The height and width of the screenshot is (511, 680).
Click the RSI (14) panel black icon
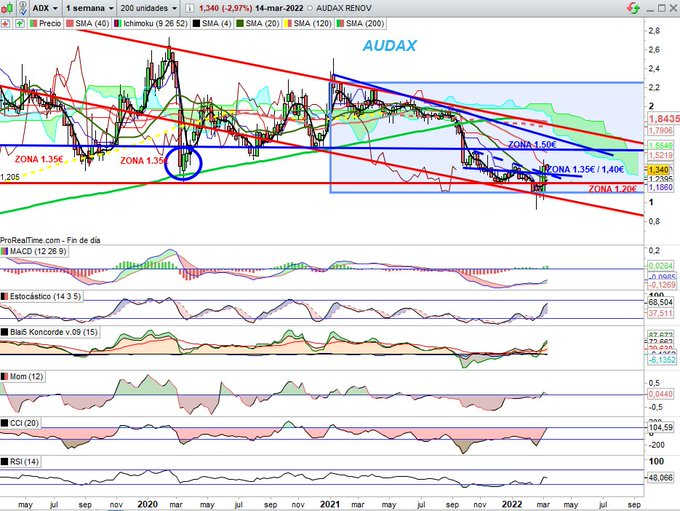click(x=4, y=462)
